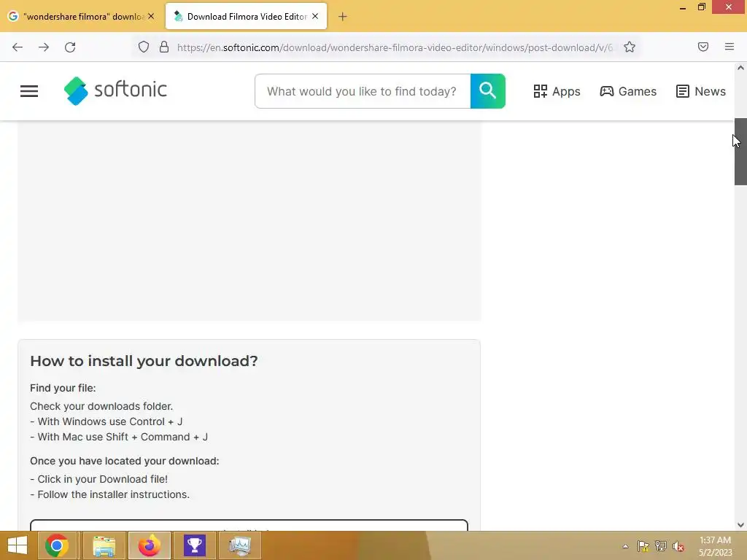Image resolution: width=747 pixels, height=560 pixels.
Task: Open the Games section
Action: tap(628, 91)
